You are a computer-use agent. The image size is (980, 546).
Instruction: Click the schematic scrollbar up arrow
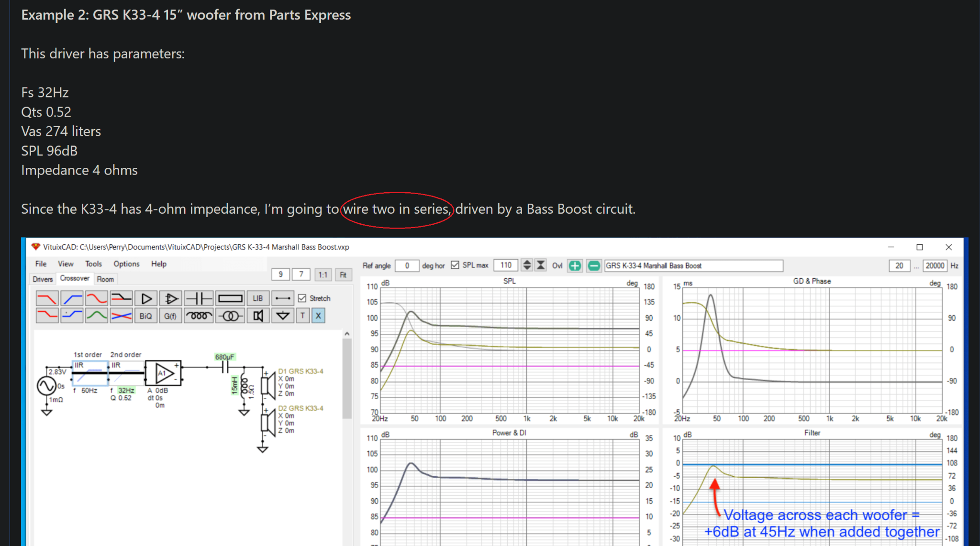[347, 334]
